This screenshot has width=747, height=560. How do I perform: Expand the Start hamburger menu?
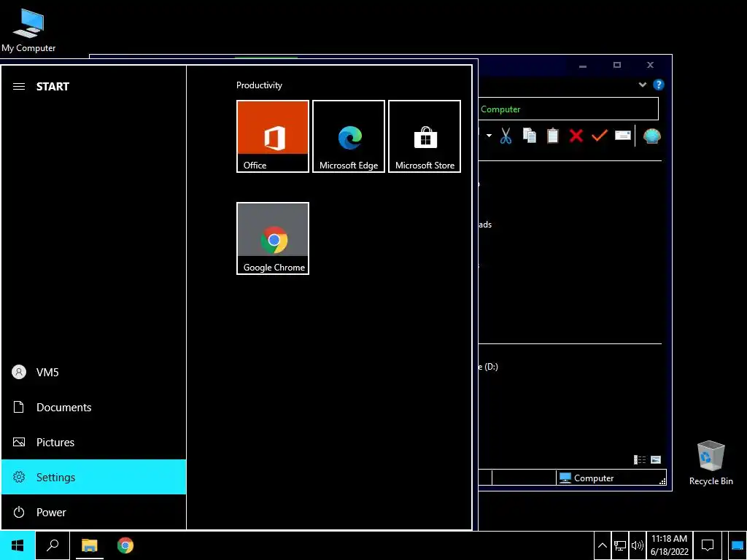(18, 86)
